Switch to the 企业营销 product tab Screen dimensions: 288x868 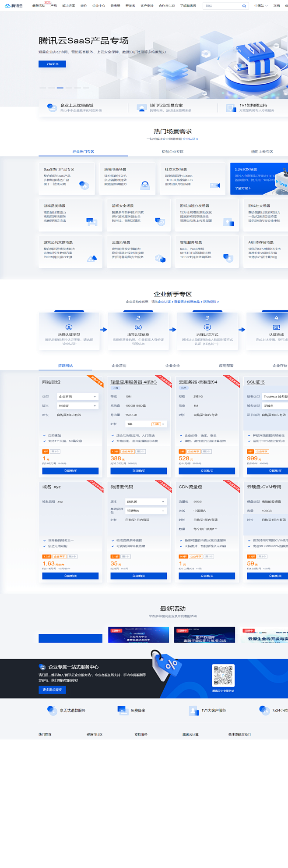[119, 366]
